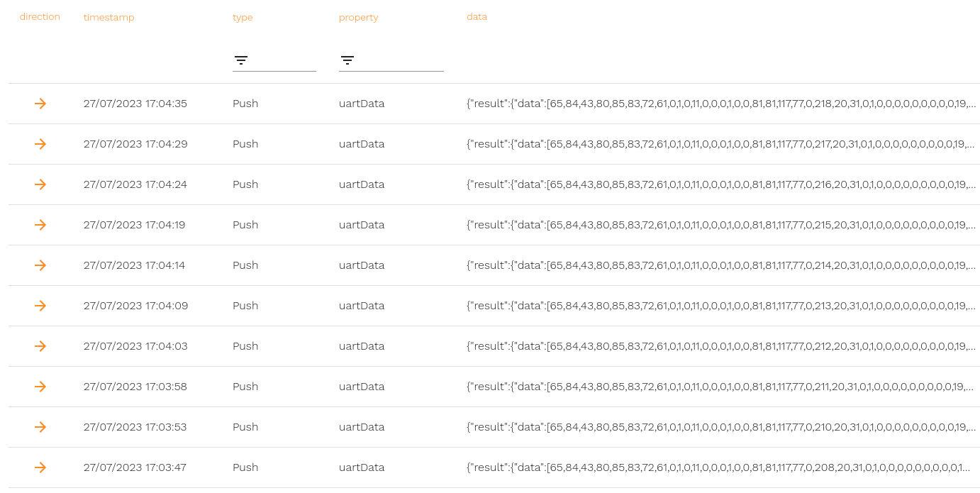Select the data payload containing 218,20,31

(x=720, y=104)
